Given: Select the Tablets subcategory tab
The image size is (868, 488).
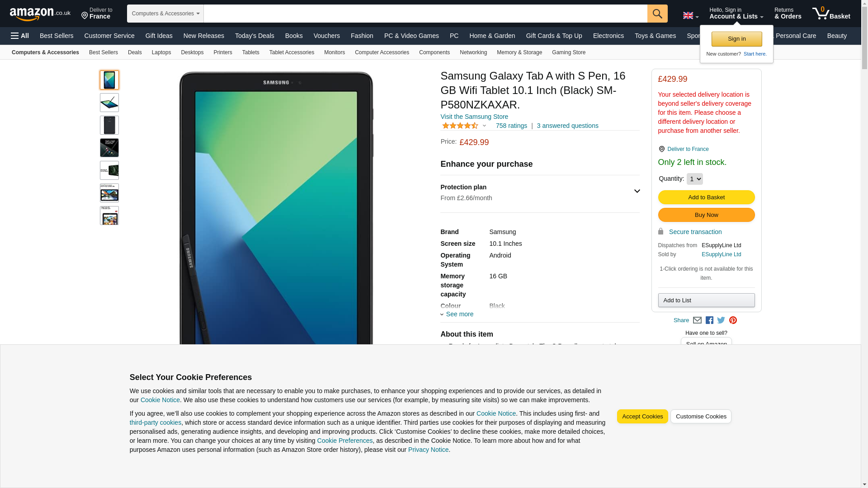Looking at the screenshot, I should tap(250, 52).
